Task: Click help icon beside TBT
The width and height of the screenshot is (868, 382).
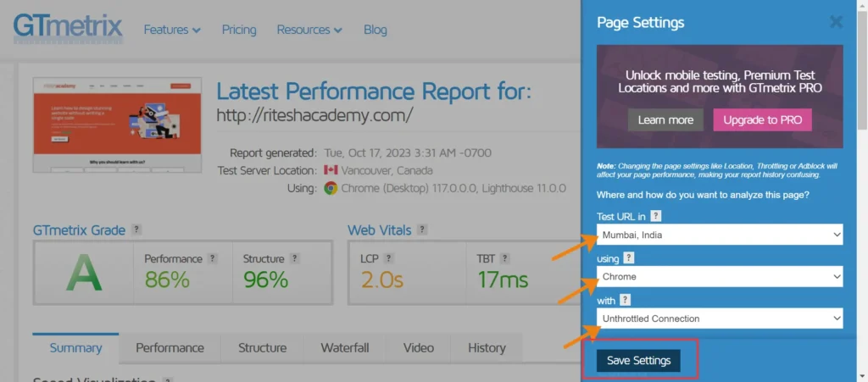Action: 505,258
